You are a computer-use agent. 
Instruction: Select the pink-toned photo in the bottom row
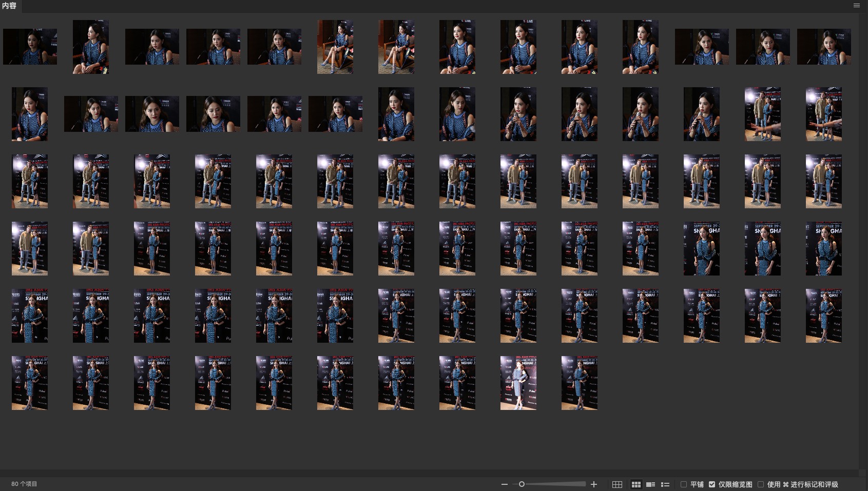(x=518, y=383)
